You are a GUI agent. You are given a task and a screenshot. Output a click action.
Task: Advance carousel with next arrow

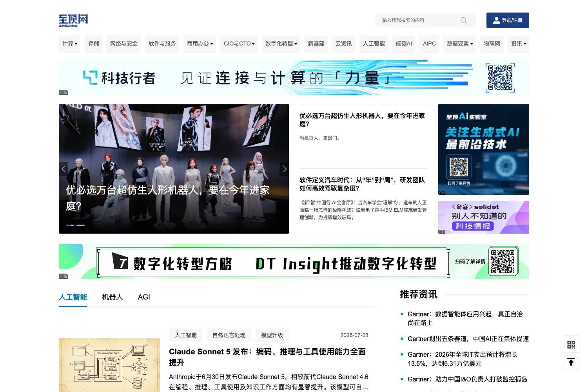pos(285,169)
